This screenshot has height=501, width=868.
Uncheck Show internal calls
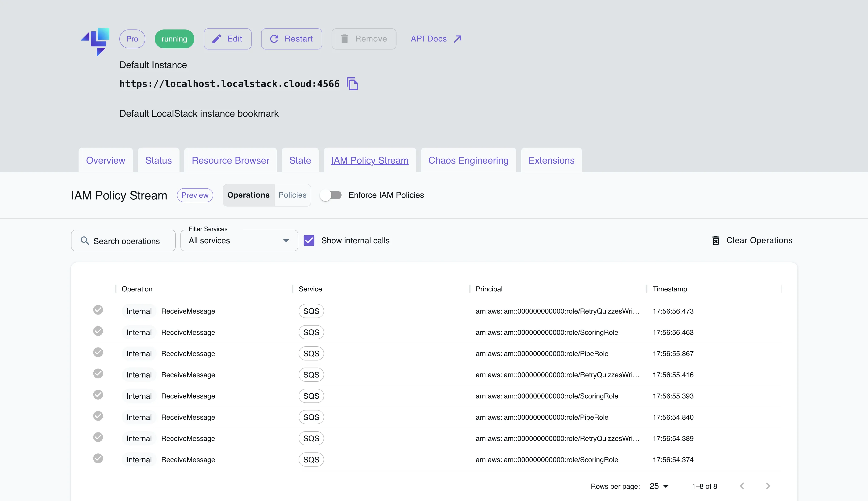pyautogui.click(x=309, y=240)
